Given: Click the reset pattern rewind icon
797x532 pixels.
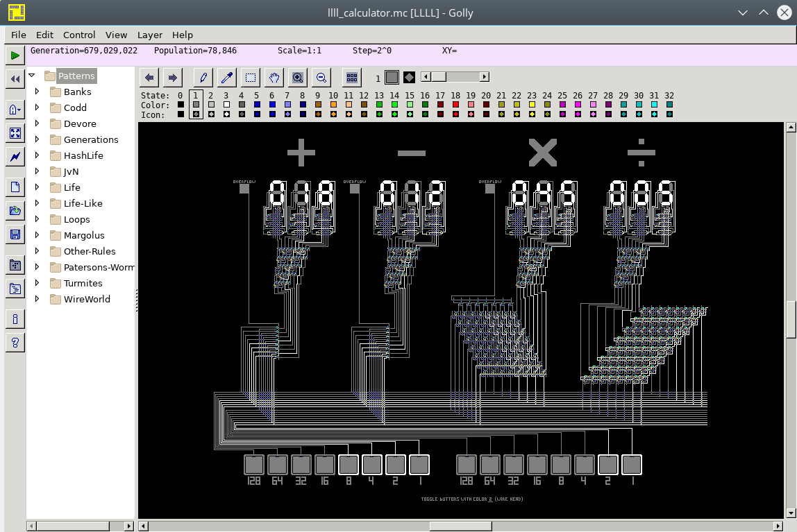Looking at the screenshot, I should pos(15,79).
